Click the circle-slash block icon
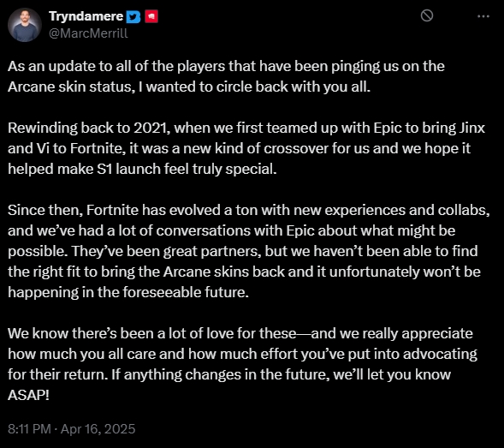Image resolution: width=504 pixels, height=448 pixels. (x=427, y=15)
